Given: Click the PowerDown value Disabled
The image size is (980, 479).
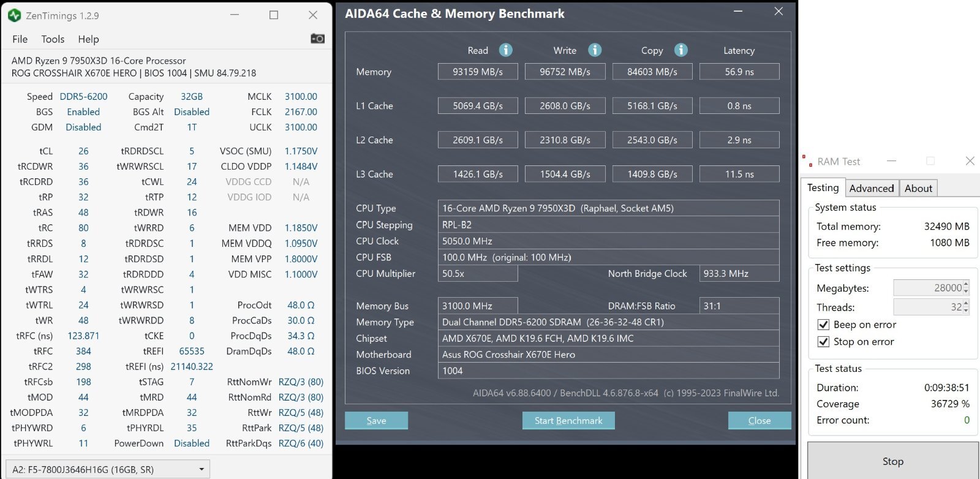Looking at the screenshot, I should (192, 443).
